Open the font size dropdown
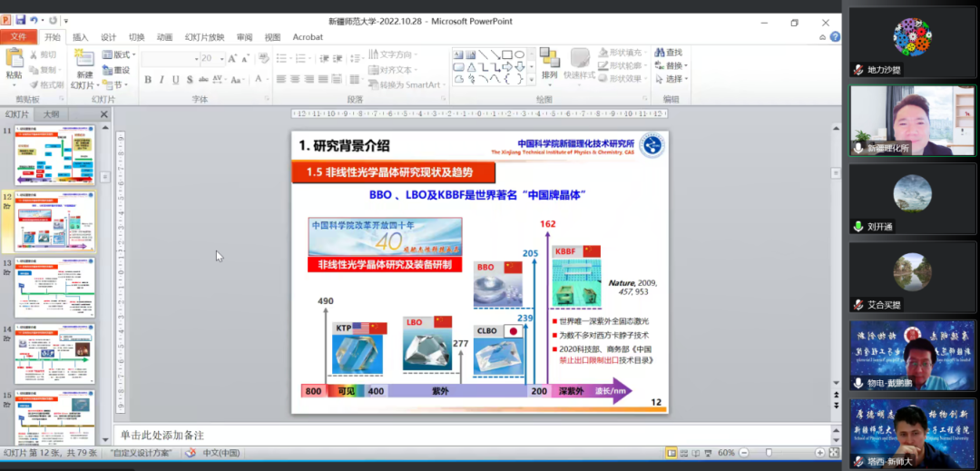 point(220,58)
